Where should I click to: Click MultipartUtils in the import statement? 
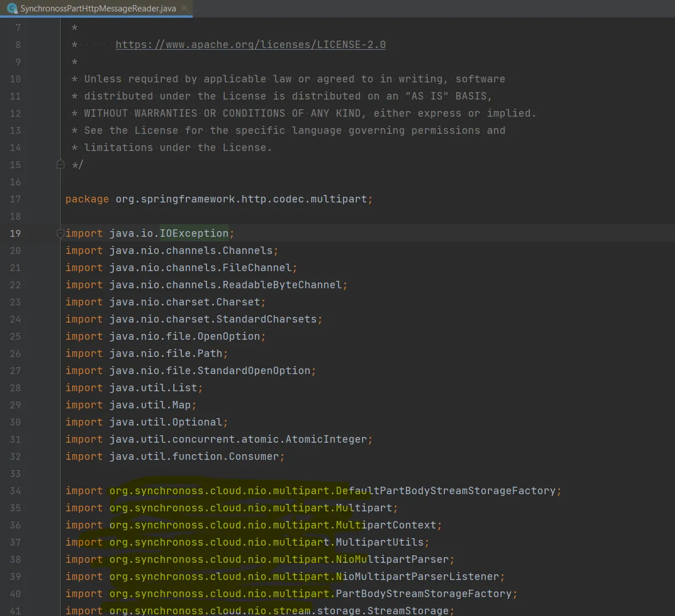380,542
